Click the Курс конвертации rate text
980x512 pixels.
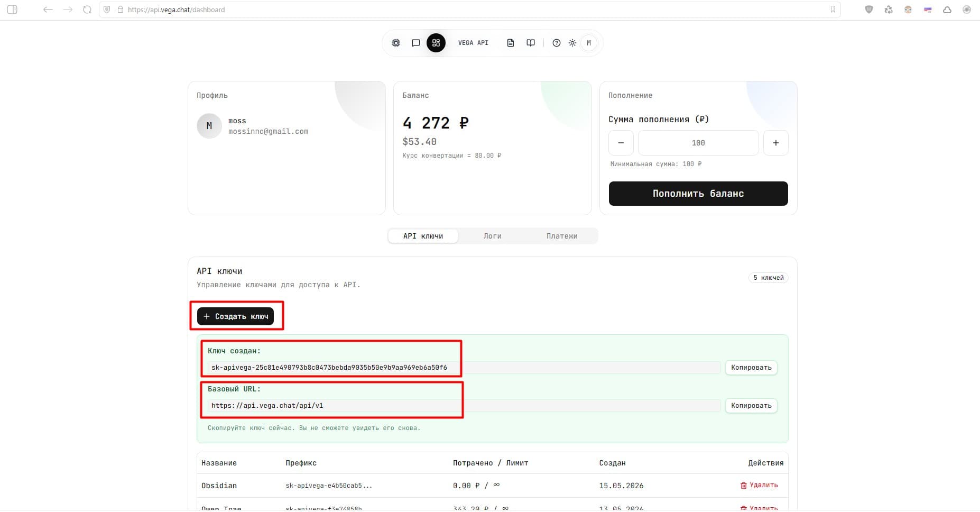[452, 156]
